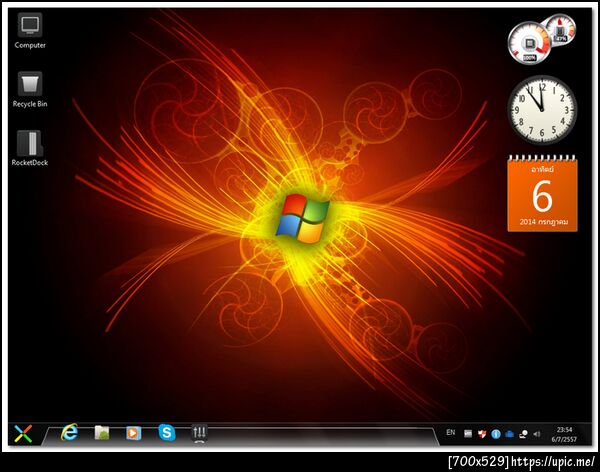600x472 pixels.
Task: Open the red shield antivirus tray icon
Action: point(482,434)
